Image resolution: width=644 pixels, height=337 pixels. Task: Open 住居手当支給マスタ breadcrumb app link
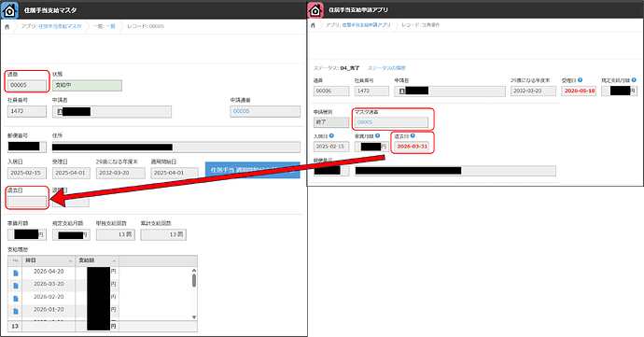[x=60, y=26]
